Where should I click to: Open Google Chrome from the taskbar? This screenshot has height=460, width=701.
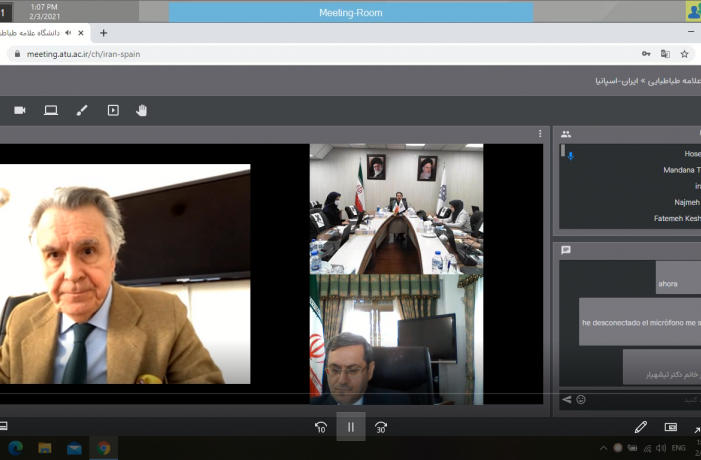pos(103,448)
